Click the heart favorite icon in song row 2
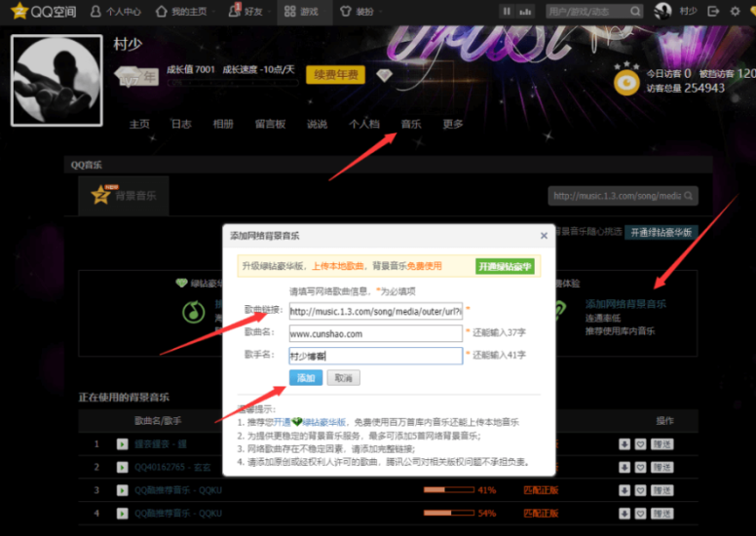The height and width of the screenshot is (536, 756). pyautogui.click(x=640, y=466)
